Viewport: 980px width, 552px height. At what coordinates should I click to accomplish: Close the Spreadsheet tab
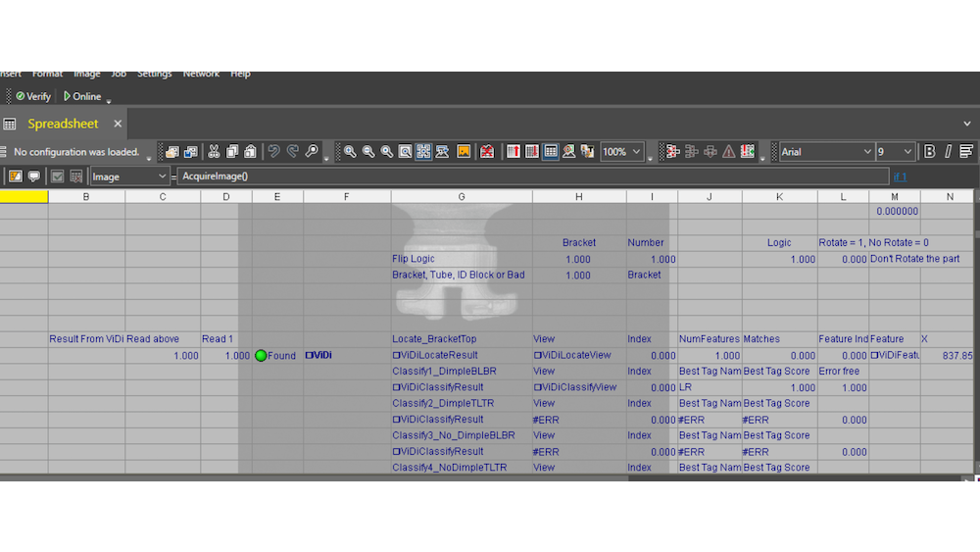tap(118, 124)
